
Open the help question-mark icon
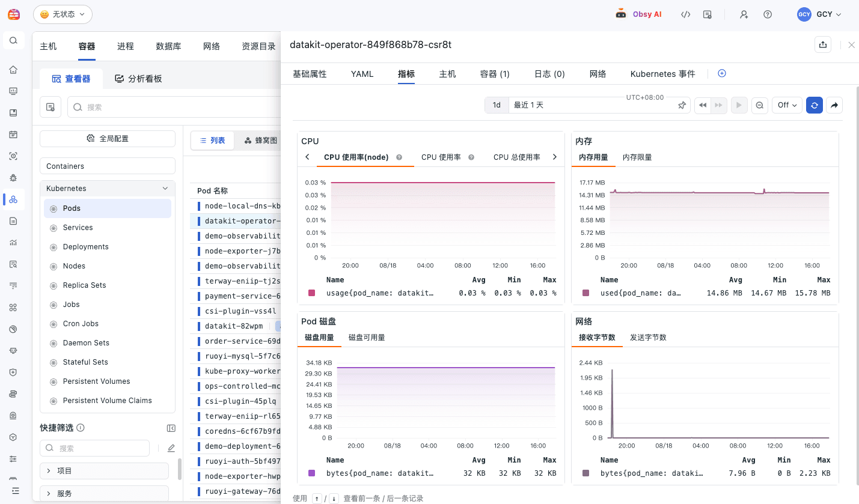pyautogui.click(x=768, y=14)
